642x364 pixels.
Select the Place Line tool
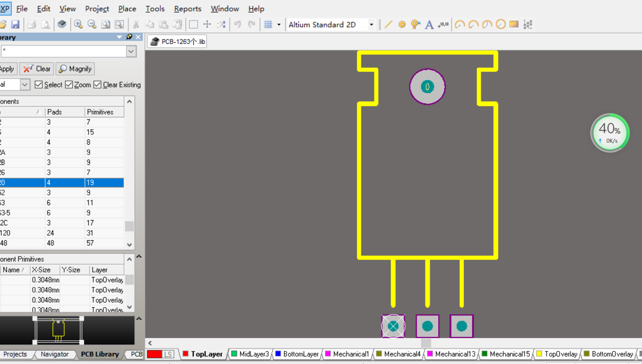point(388,25)
